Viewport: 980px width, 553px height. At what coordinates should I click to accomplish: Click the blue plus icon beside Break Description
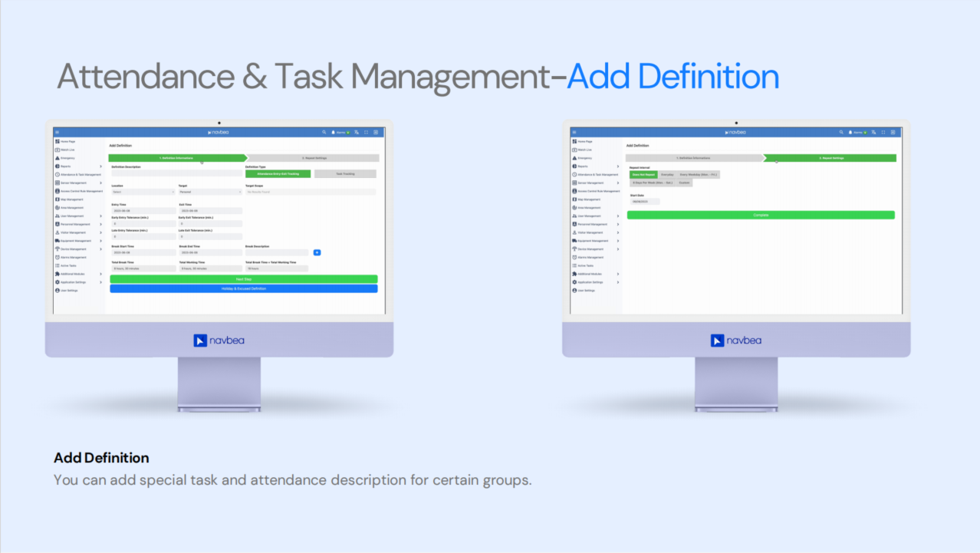coord(317,252)
